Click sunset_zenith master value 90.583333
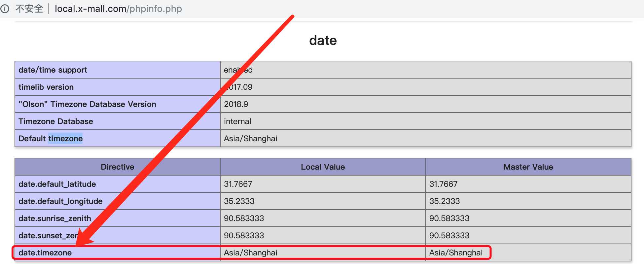644x264 pixels. 449,236
